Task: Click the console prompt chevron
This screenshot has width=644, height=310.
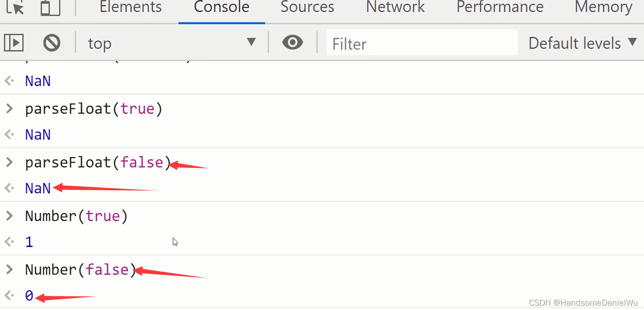Action: pos(9,108)
